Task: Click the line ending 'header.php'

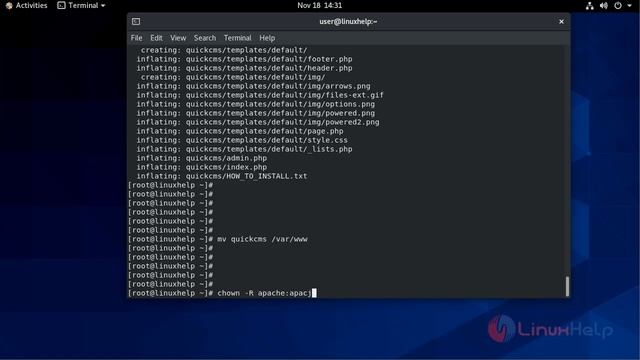Action: coord(244,69)
